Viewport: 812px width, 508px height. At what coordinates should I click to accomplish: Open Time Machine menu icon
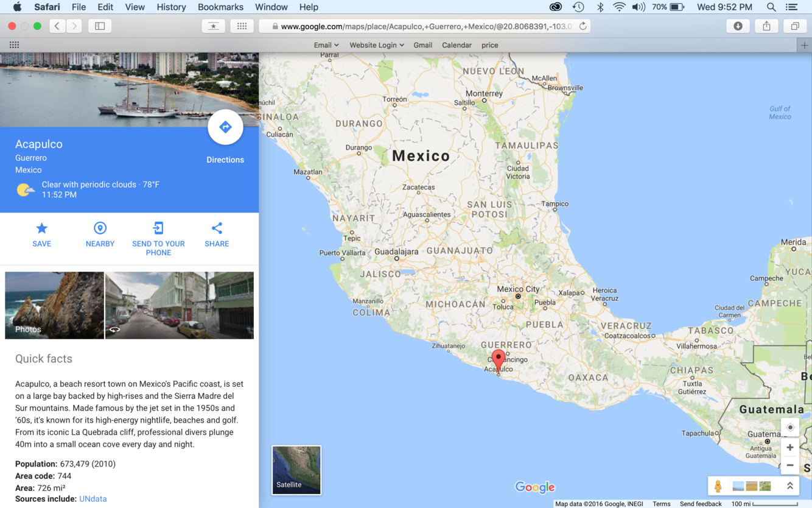(578, 7)
